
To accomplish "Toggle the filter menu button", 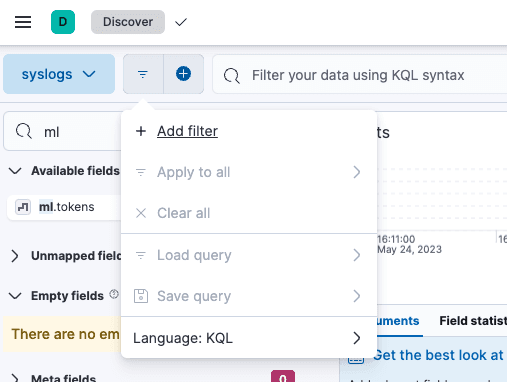I will click(143, 74).
